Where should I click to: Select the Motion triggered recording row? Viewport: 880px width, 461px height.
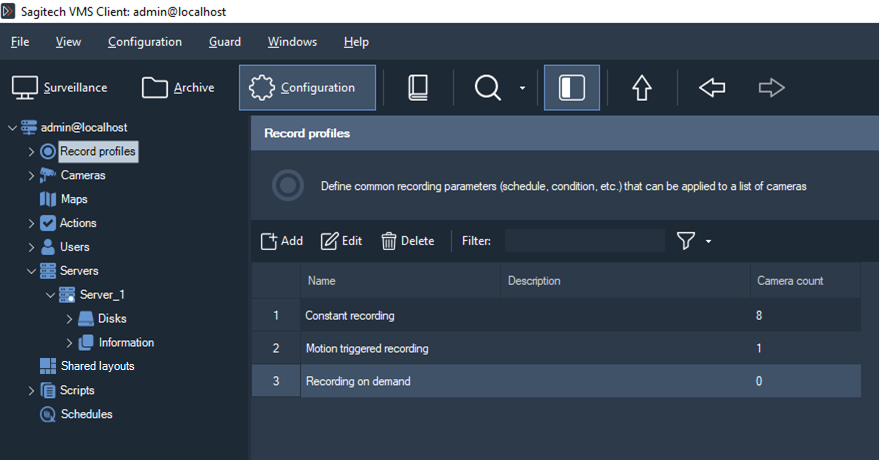(367, 349)
